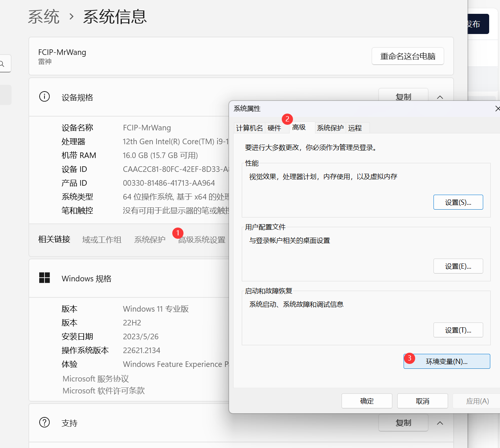Click 重命名这台电脑 button
This screenshot has width=500, height=448.
click(x=408, y=56)
